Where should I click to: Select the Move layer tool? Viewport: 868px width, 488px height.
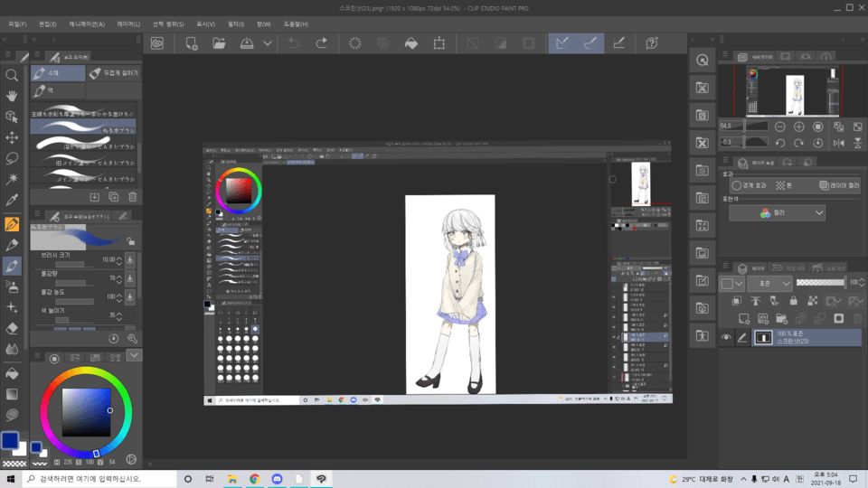12,137
